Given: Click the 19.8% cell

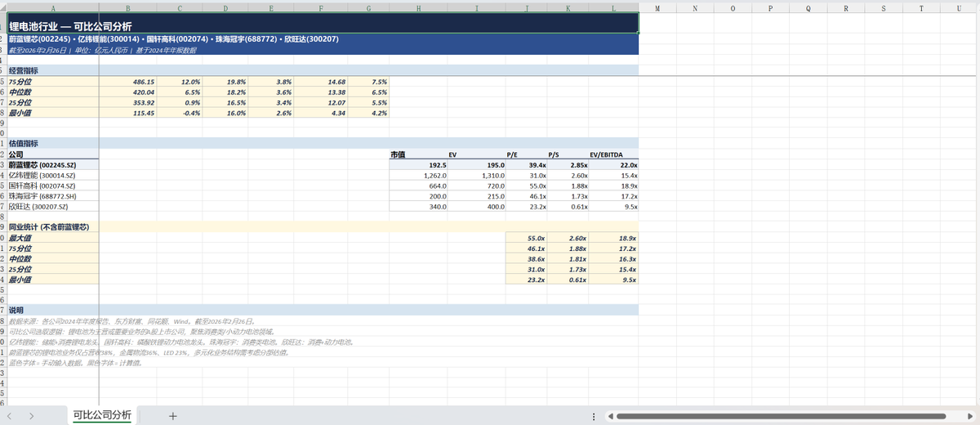Looking at the screenshot, I should pos(225,83).
